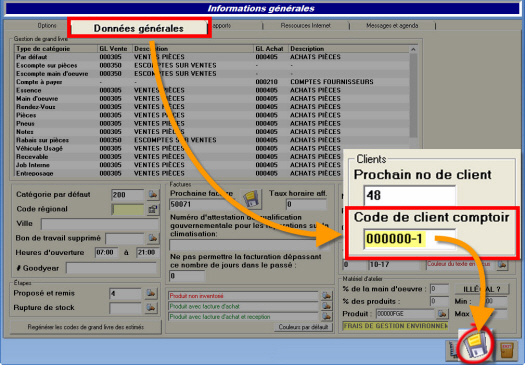Image resolution: width=525 pixels, height=365 pixels.
Task: Click the Prochain no de client field
Action: pos(410,195)
